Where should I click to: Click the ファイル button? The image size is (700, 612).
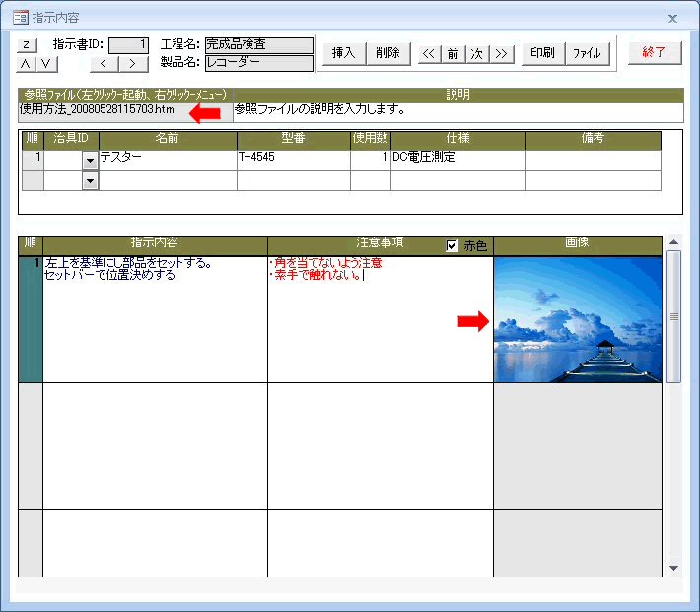[587, 53]
